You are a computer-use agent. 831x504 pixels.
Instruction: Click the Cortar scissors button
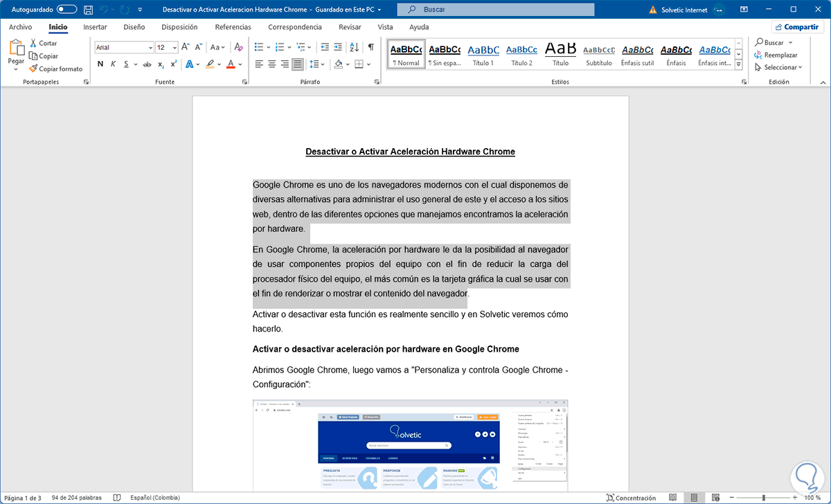tap(43, 43)
